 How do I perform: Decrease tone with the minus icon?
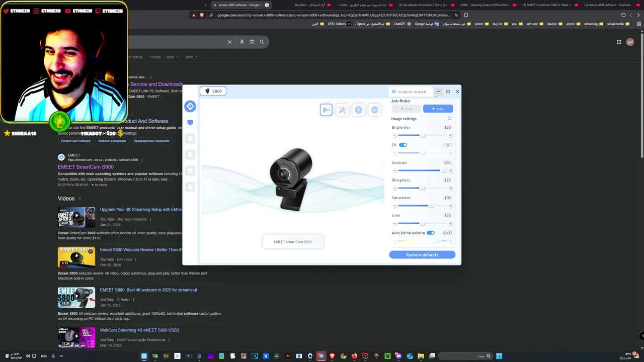click(x=394, y=224)
